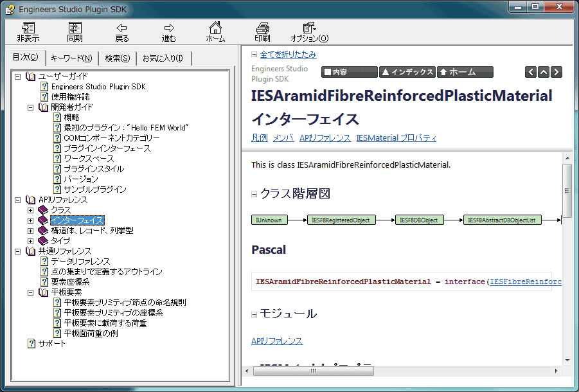This screenshot has width=579, height=392.
Task: Click the インターフェイス purple book icon
Action: click(x=43, y=220)
